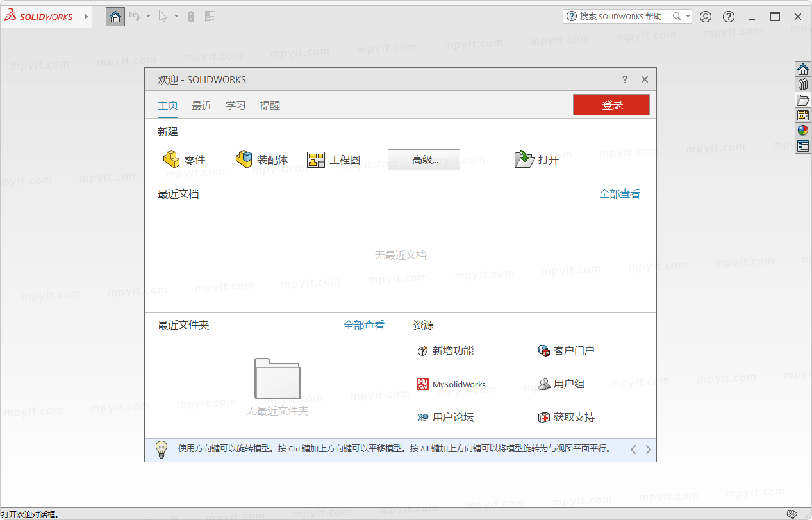Create new 零件 part
This screenshot has width=812, height=520.
tap(184, 159)
